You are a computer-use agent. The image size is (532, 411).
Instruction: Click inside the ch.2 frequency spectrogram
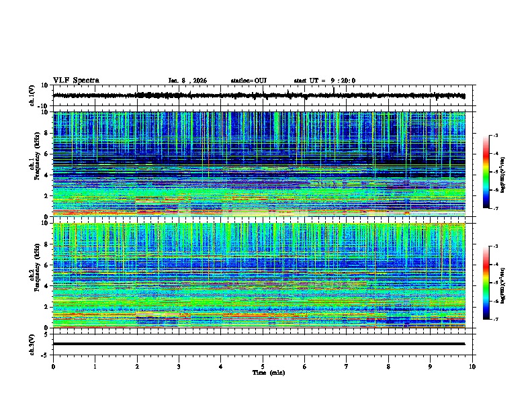[259, 275]
